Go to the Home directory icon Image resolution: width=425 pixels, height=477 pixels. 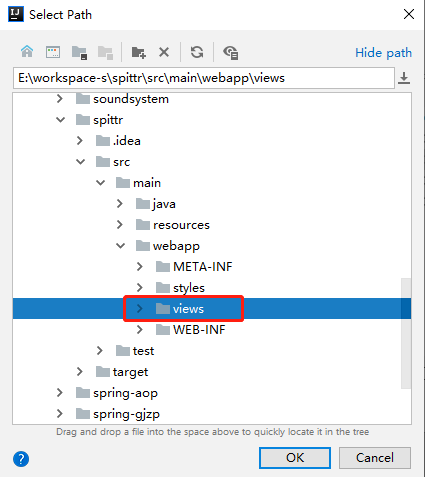pos(27,52)
